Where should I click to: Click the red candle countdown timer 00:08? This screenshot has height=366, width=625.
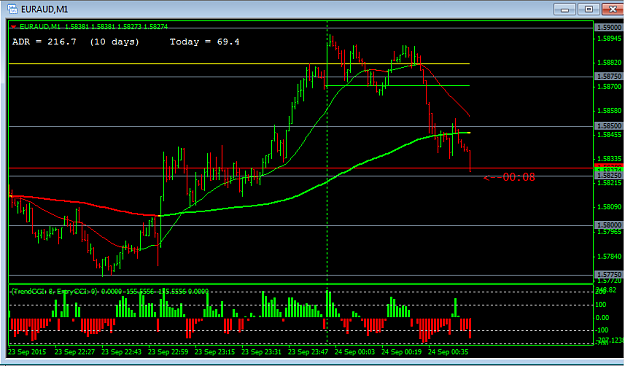(509, 177)
